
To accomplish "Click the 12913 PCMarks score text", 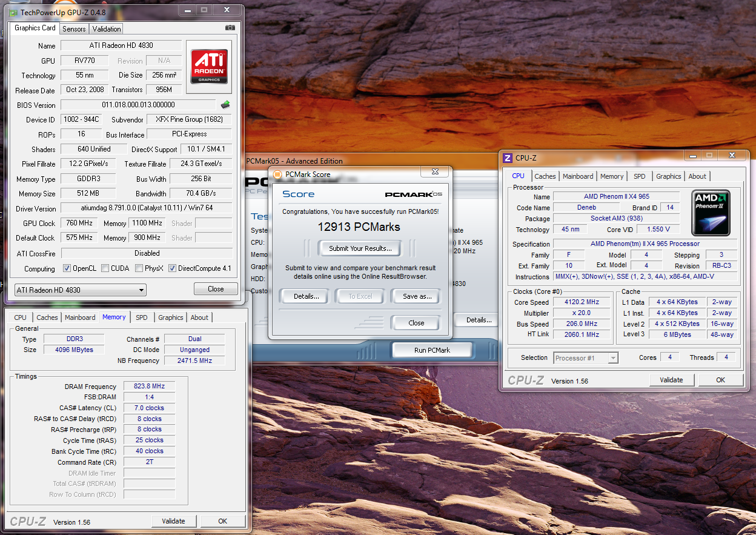I will (359, 227).
